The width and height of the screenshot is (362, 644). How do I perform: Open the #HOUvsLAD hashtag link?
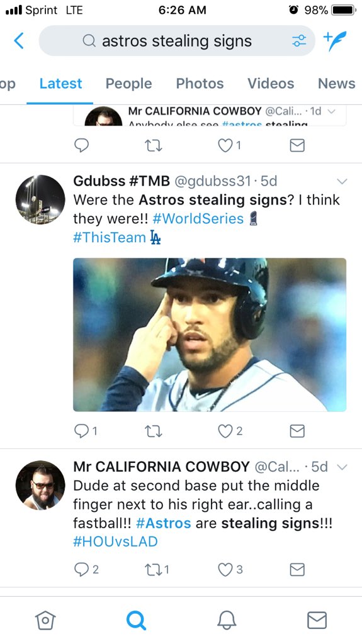pyautogui.click(x=115, y=541)
